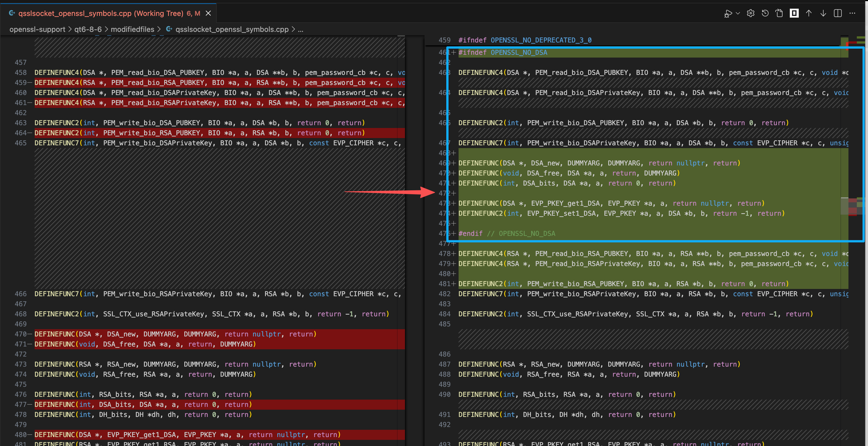Click the Run and Debug icon
868x446 pixels.
(x=728, y=13)
